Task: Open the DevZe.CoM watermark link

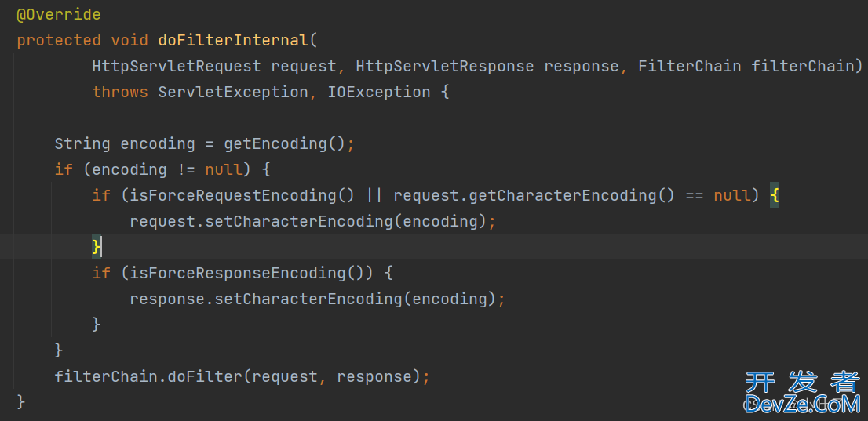Action: pos(802,392)
